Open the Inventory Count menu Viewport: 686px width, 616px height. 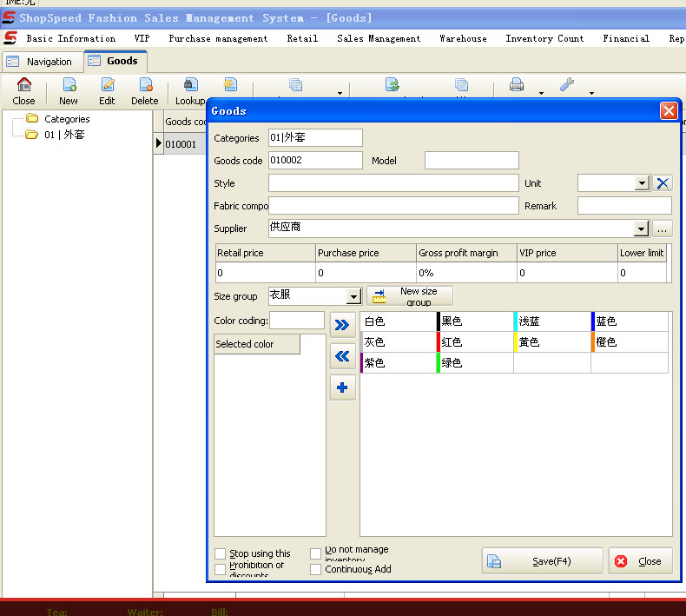tap(544, 38)
